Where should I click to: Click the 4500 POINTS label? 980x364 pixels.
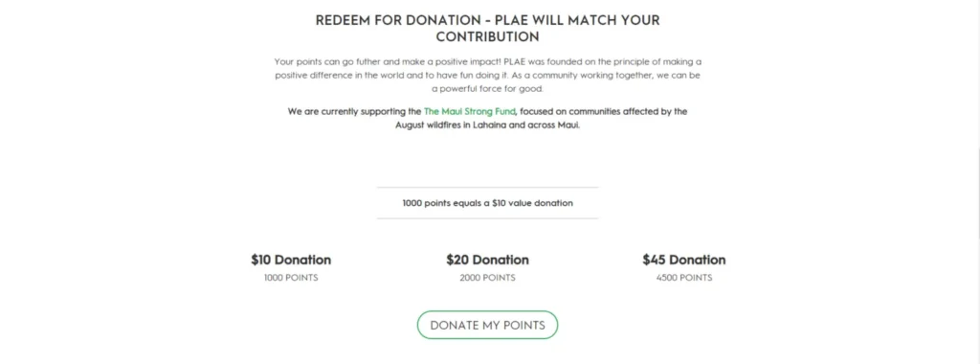[x=684, y=278]
